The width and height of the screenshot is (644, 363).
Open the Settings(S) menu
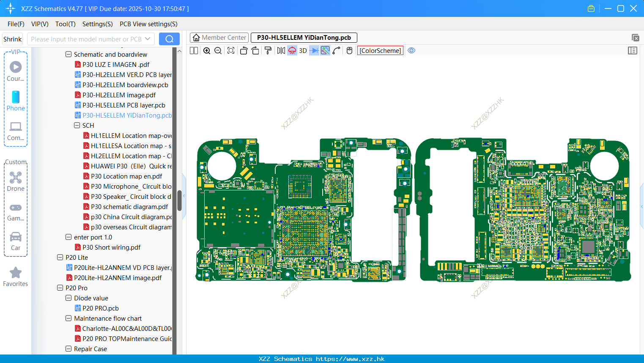tap(98, 24)
